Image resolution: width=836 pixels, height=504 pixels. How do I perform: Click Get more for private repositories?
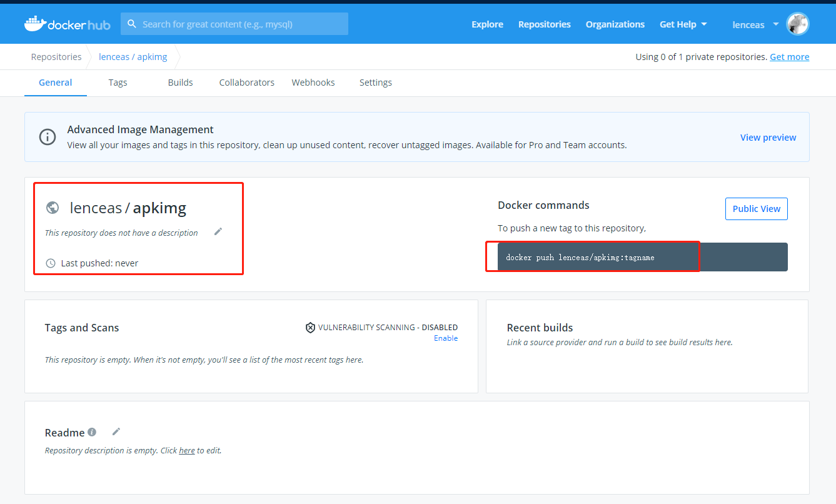(789, 56)
